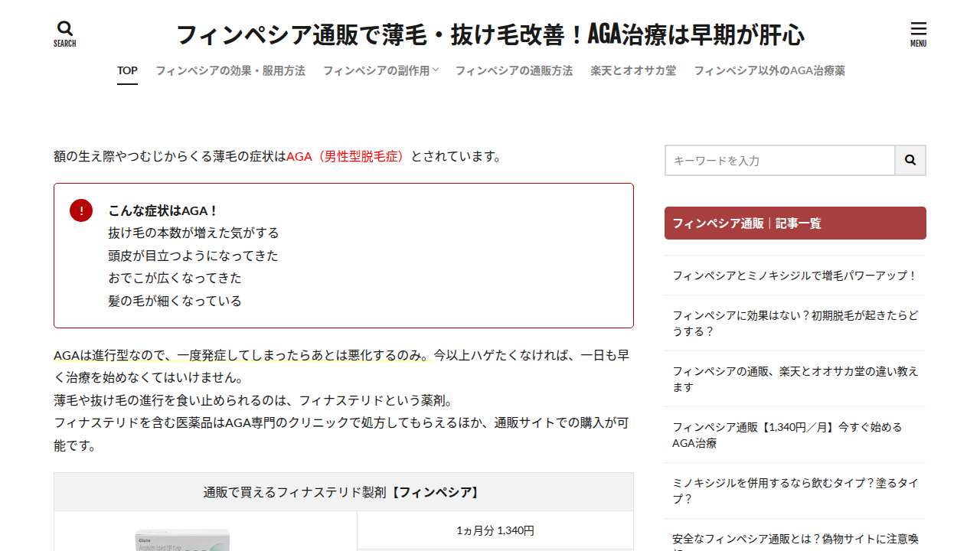Focus the キーワードを入力 search field
This screenshot has height=551, width=980.
click(780, 161)
